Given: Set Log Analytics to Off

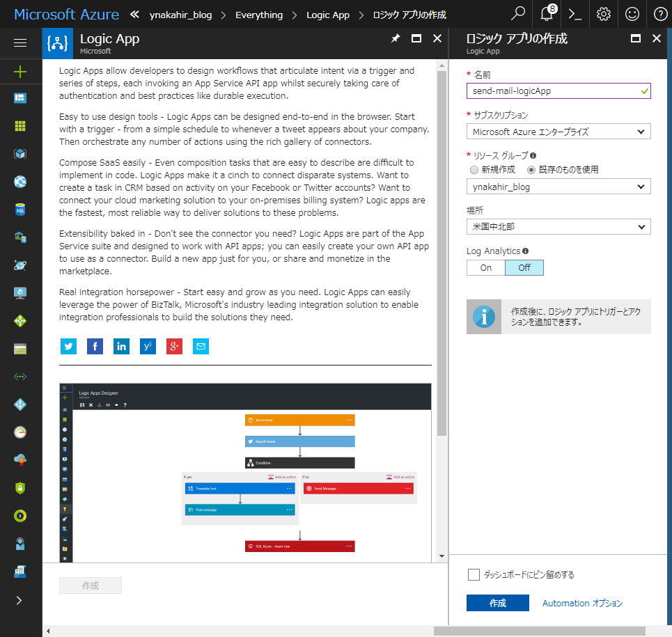Looking at the screenshot, I should click(524, 268).
